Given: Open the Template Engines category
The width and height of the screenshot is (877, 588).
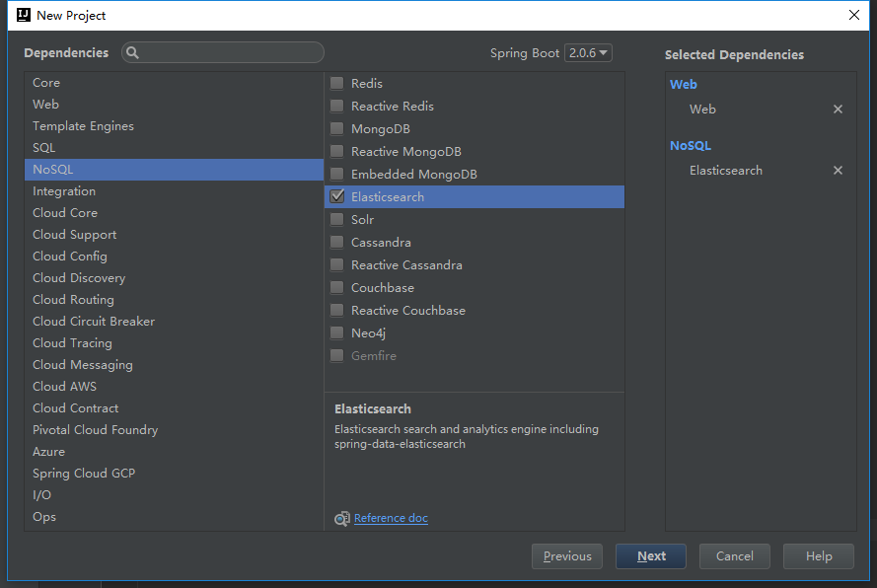Looking at the screenshot, I should tap(174, 126).
